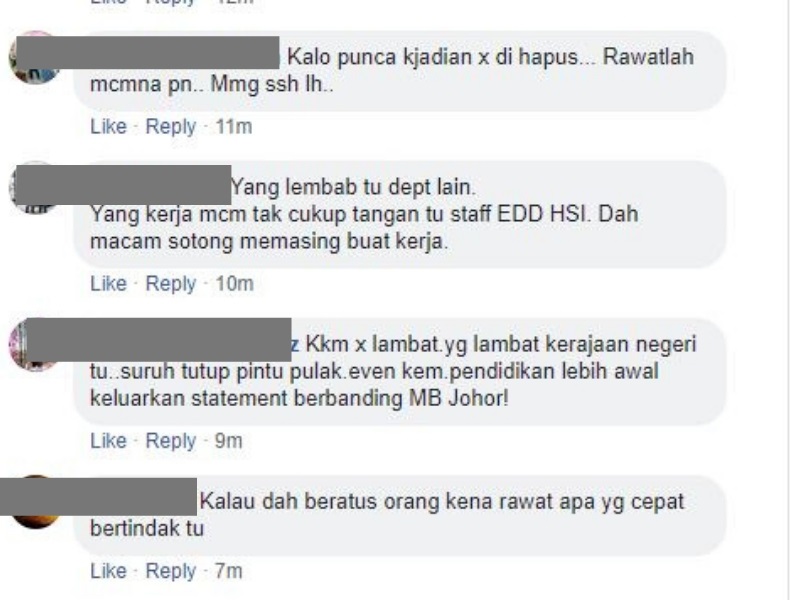Image resolution: width=800 pixels, height=600 pixels.
Task: Reply to the 'MB Johor' comment
Action: click(170, 440)
